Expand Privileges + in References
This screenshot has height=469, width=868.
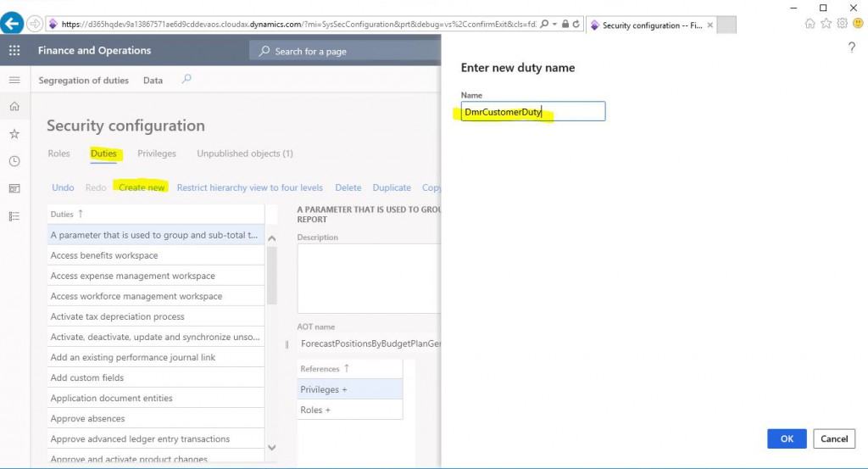(324, 389)
